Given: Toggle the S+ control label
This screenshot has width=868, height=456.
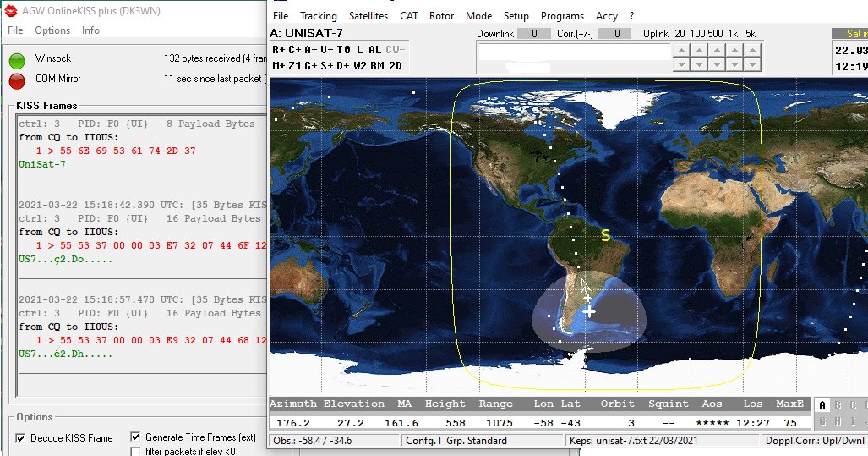Looking at the screenshot, I should click(327, 66).
